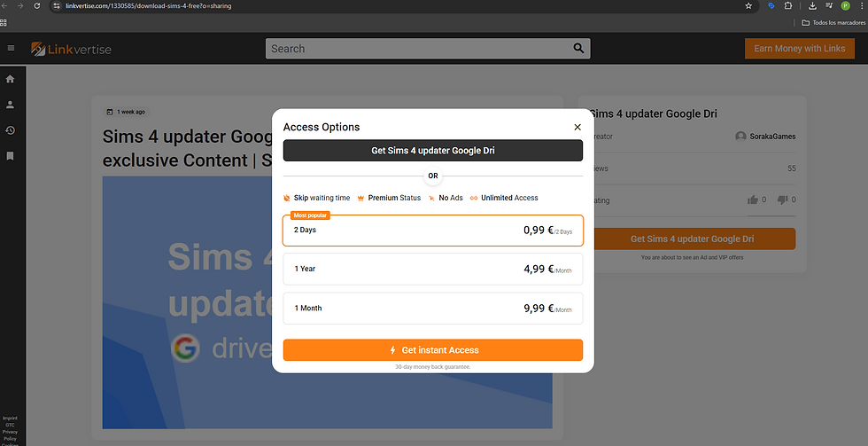Open bookmark icon in left sidebar
The image size is (868, 446).
(10, 156)
